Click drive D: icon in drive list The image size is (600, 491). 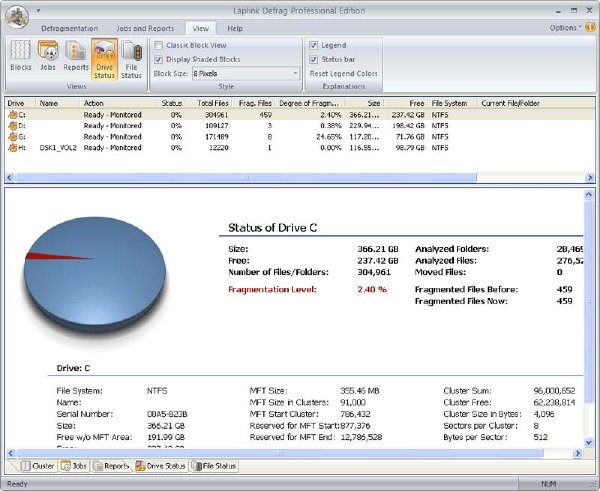coord(13,126)
